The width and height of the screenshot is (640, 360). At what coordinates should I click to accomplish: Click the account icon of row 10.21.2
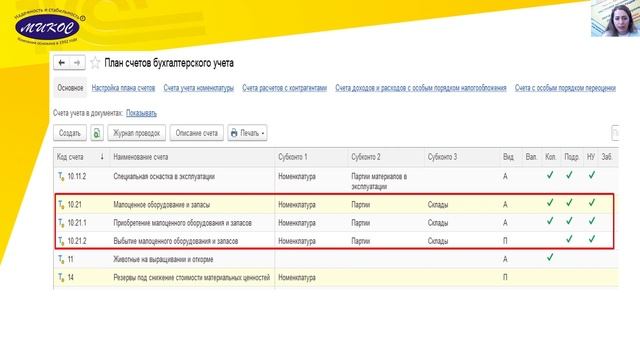point(61,241)
